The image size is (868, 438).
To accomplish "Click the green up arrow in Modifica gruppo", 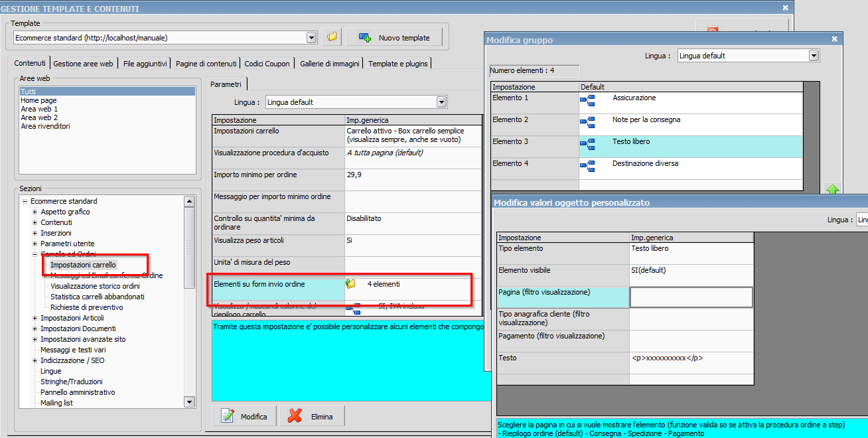I will [832, 189].
